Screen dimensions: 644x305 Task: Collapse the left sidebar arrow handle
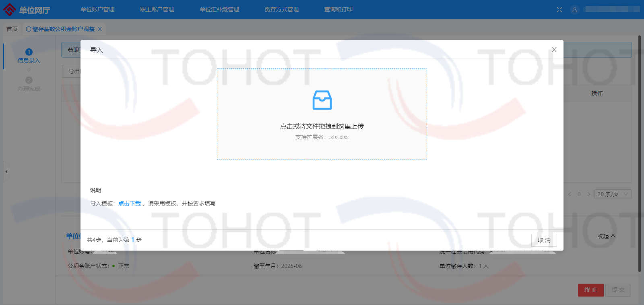tap(6, 172)
